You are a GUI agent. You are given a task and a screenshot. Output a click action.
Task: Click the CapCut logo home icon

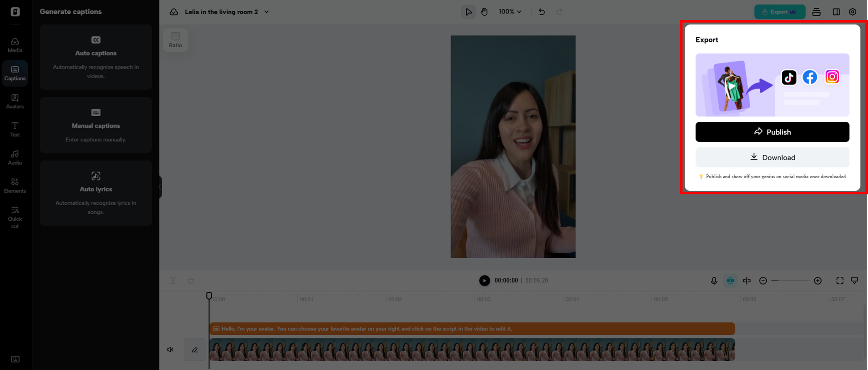click(15, 12)
